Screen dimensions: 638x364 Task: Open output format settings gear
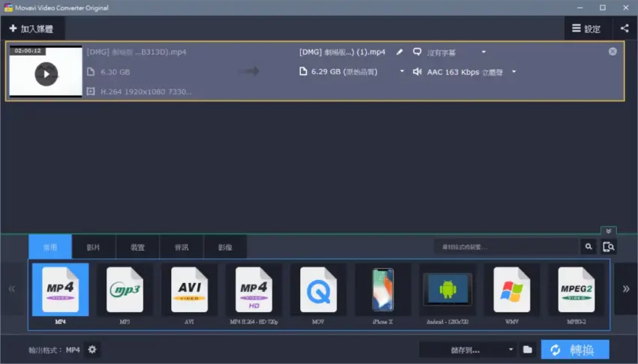coord(92,349)
